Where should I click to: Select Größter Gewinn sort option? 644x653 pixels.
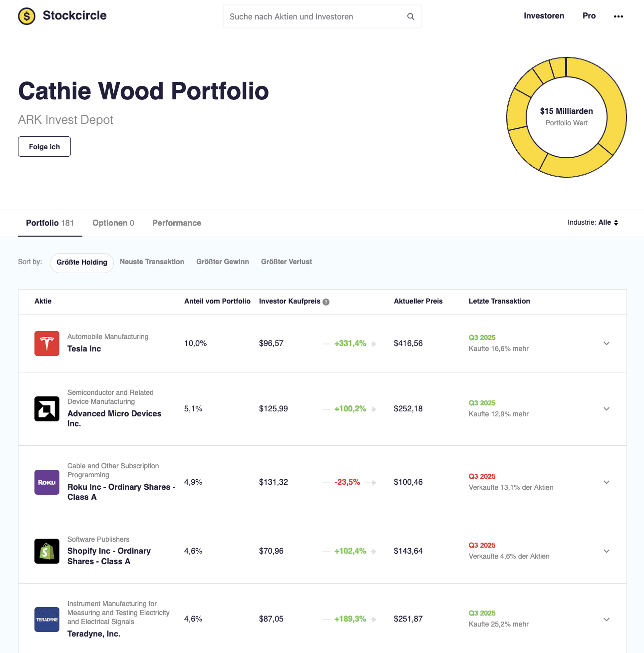[223, 262]
